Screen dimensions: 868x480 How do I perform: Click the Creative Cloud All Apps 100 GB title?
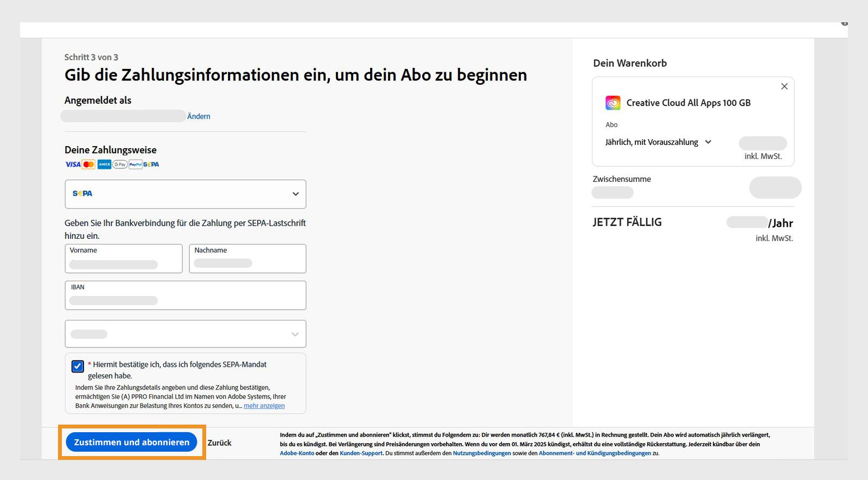[x=688, y=103]
